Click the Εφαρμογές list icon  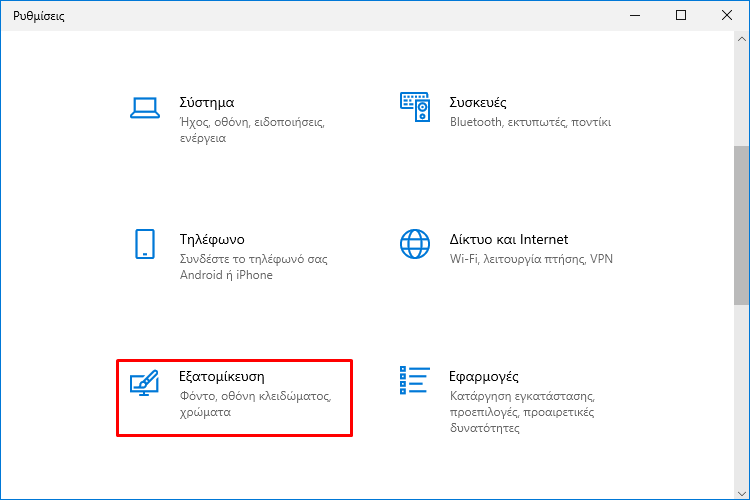(415, 380)
